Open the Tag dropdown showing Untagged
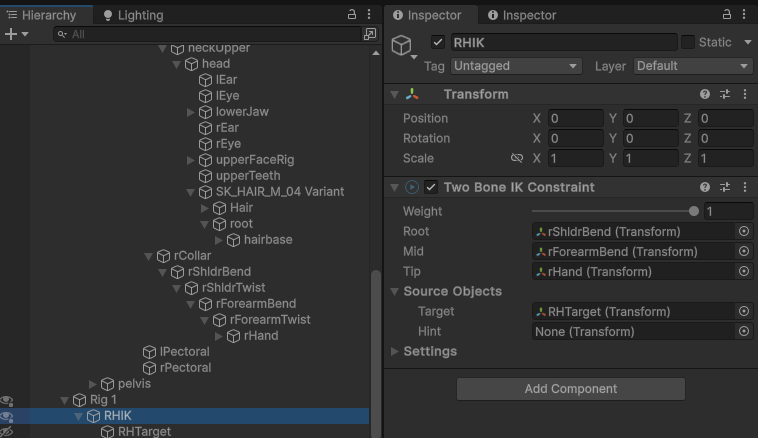Image resolution: width=758 pixels, height=438 pixels. tap(515, 66)
